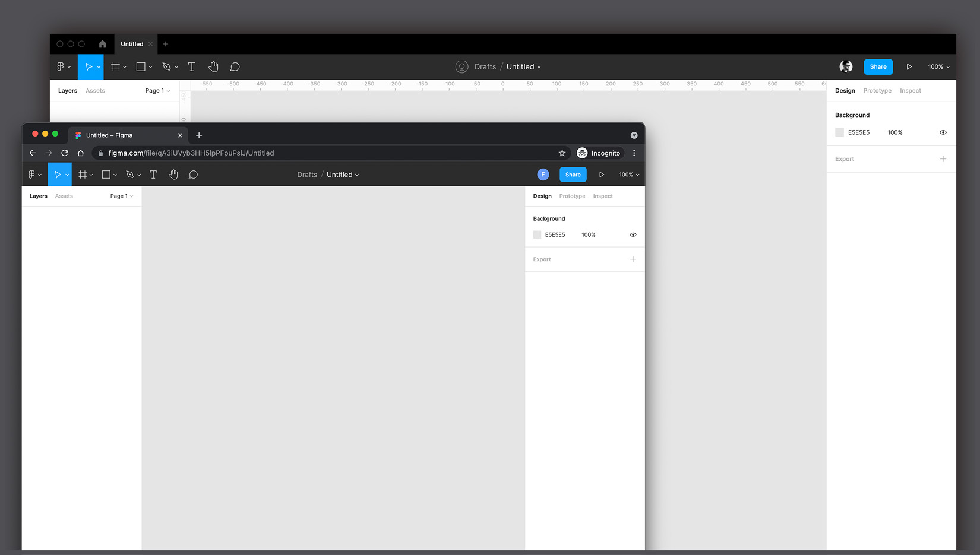Open the Comment tool
The width and height of the screenshot is (980, 555).
pyautogui.click(x=193, y=174)
